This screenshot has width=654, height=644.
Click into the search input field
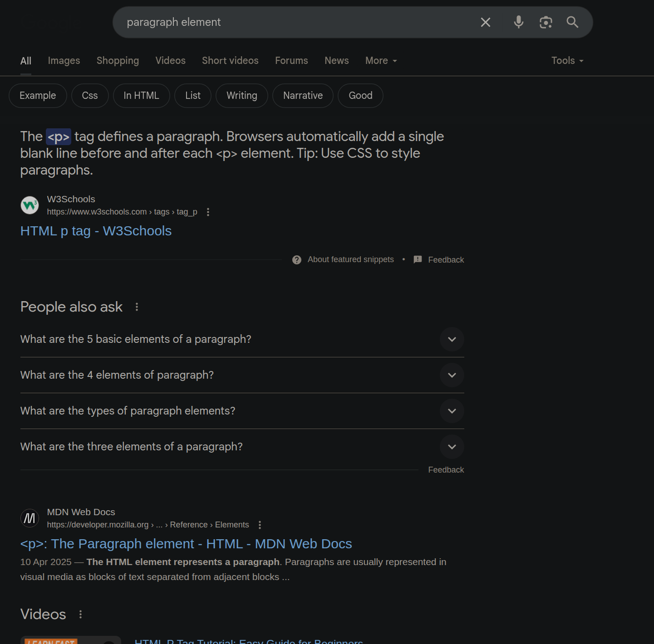(295, 22)
